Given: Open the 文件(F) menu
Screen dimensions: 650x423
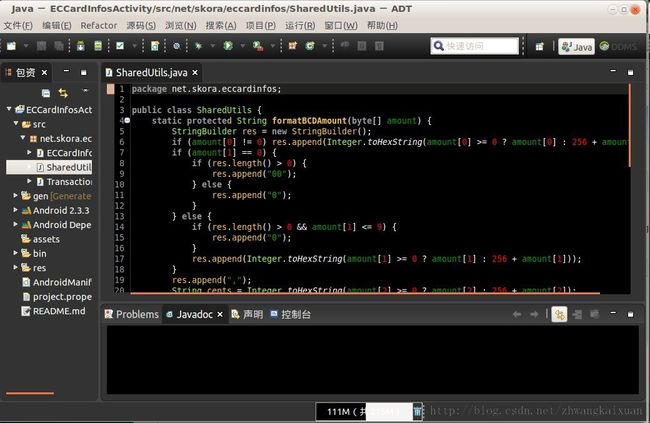Looking at the screenshot, I should [x=18, y=26].
